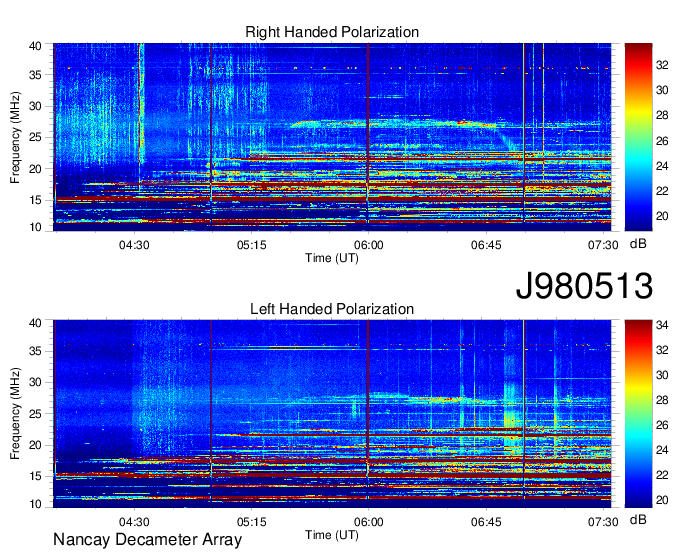
Task: Click the 20 value on the top colorbar
Action: coord(662,216)
